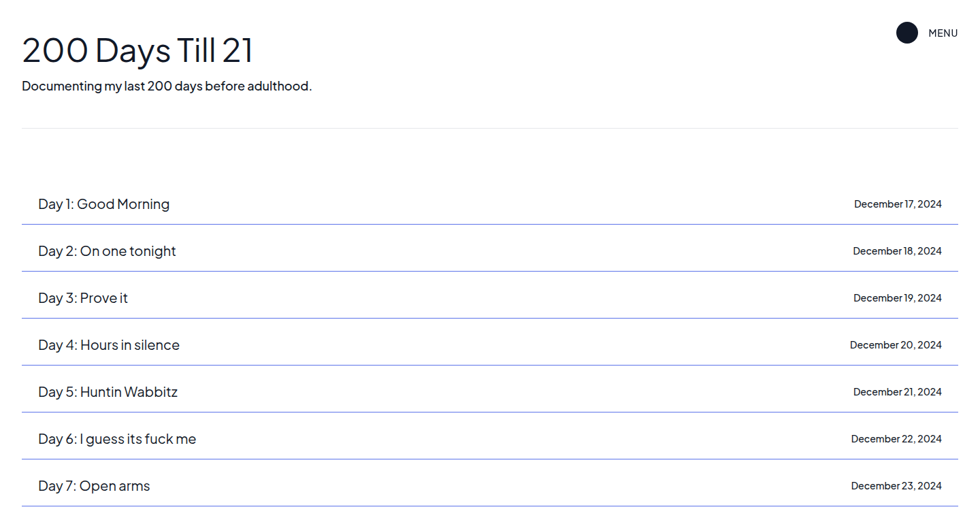Open 'Day 2: On one tonight' post
Image resolution: width=980 pixels, height=518 pixels.
coord(107,251)
